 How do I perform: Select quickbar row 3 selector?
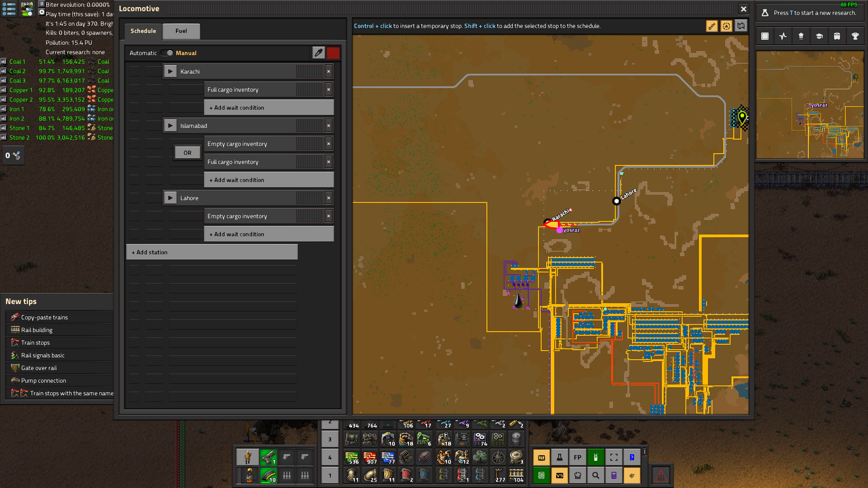coord(330,439)
